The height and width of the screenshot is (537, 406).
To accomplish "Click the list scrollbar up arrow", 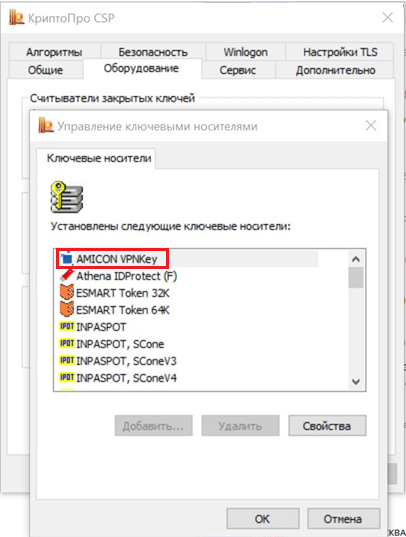I will click(x=356, y=259).
